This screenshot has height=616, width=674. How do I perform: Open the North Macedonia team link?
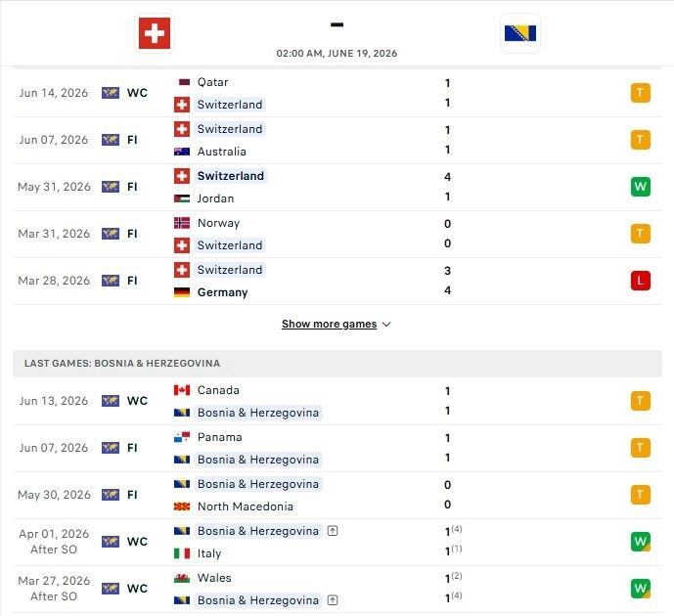(x=245, y=506)
